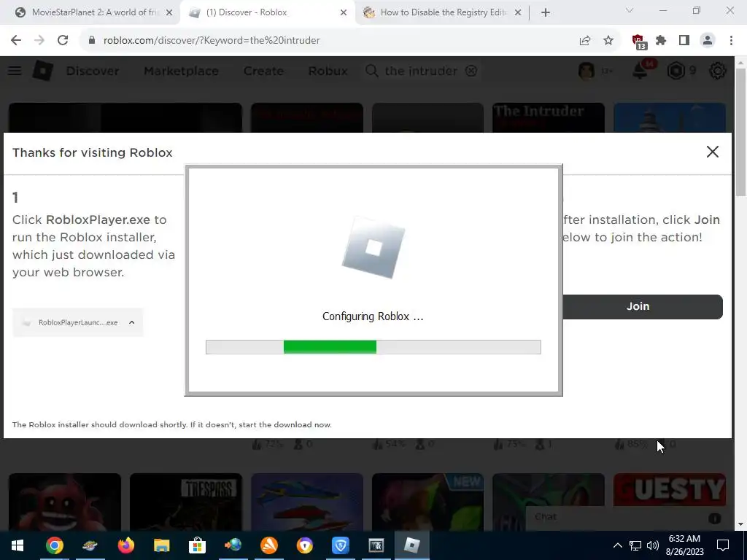Open the Robux menu item
This screenshot has width=747, height=560.
(328, 71)
